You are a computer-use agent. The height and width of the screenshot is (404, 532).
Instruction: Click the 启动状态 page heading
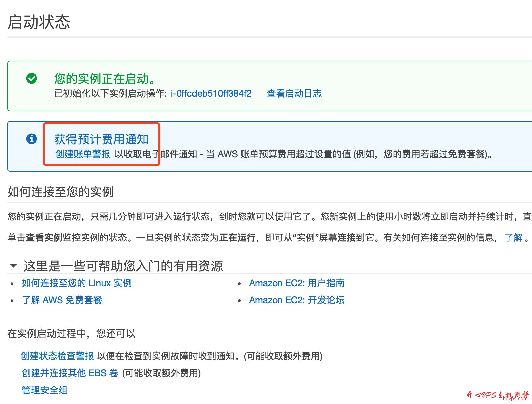click(x=39, y=22)
